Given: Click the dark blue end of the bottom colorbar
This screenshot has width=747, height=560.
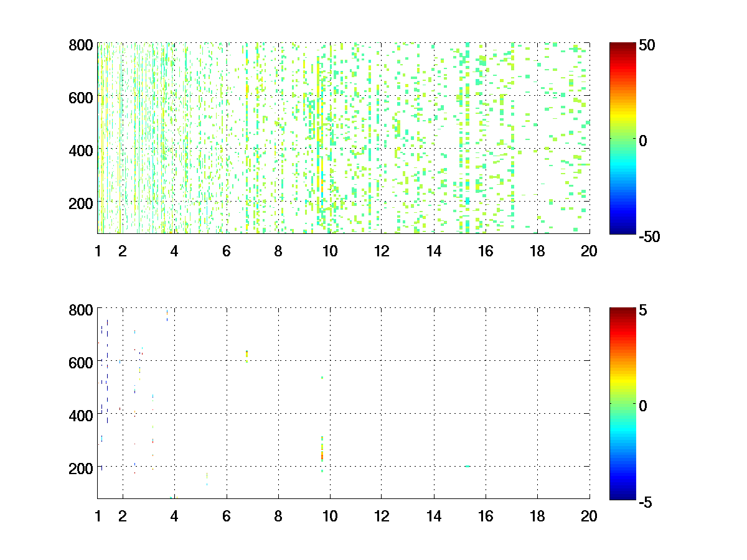Looking at the screenshot, I should (622, 495).
